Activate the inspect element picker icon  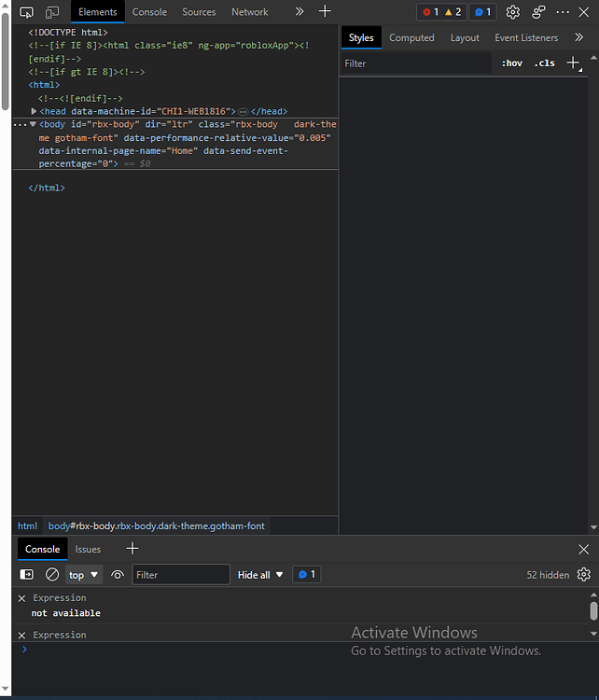click(26, 12)
